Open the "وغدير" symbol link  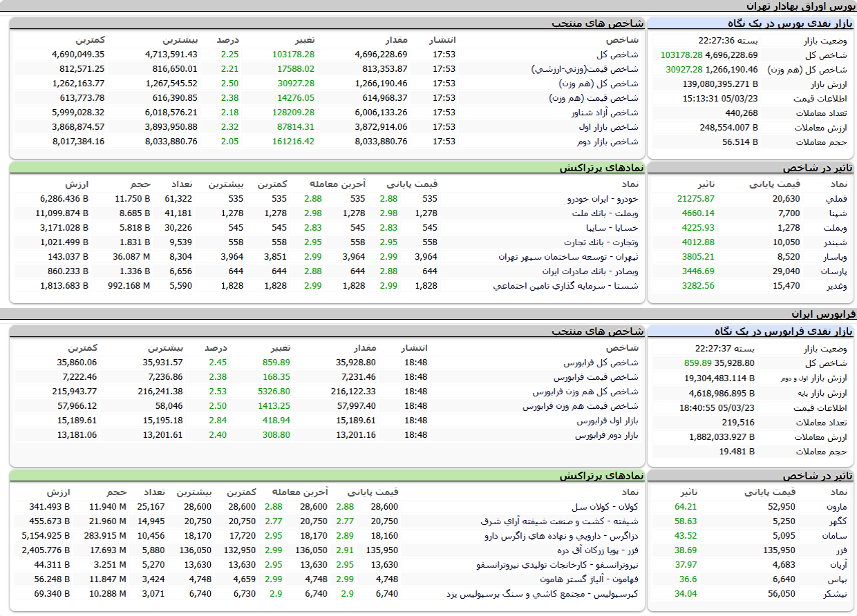coord(836,286)
